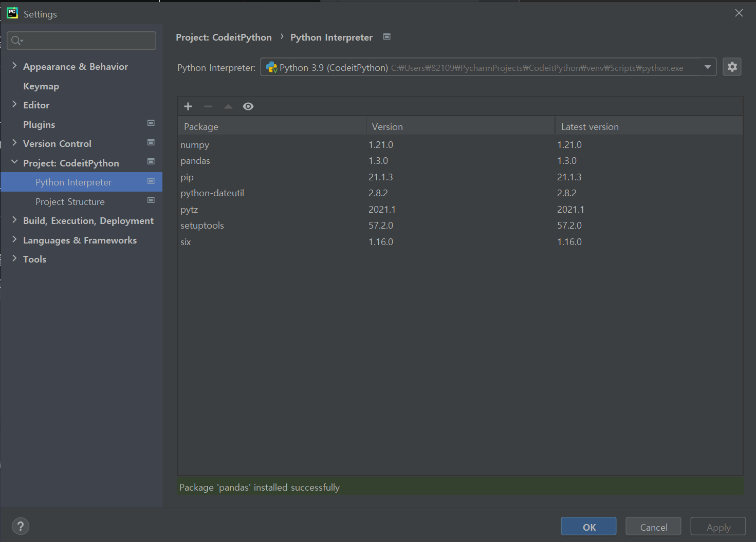Screen dimensions: 756x542
Task: Click the Cancel button
Action: 653,527
